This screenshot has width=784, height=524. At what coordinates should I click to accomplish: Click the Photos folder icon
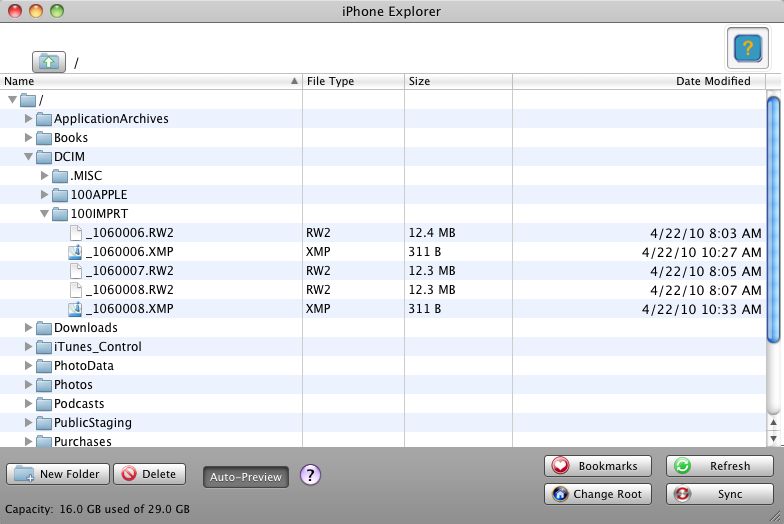(x=44, y=385)
